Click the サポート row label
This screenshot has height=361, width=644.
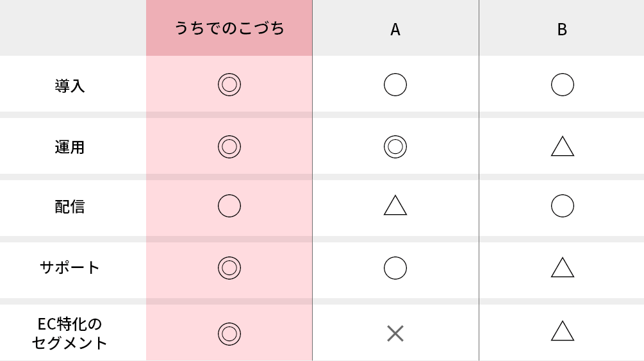click(70, 267)
